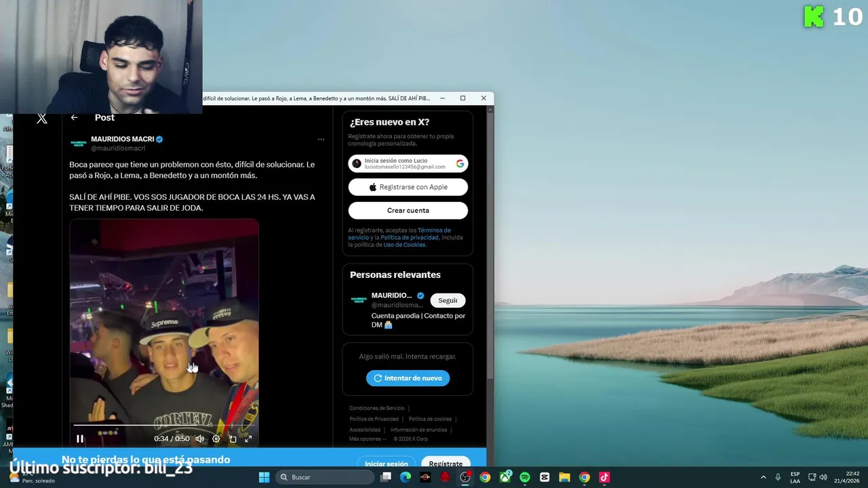Viewport: 868px width, 488px height.
Task: Open the Política de Privacidad footer link
Action: 374,419
